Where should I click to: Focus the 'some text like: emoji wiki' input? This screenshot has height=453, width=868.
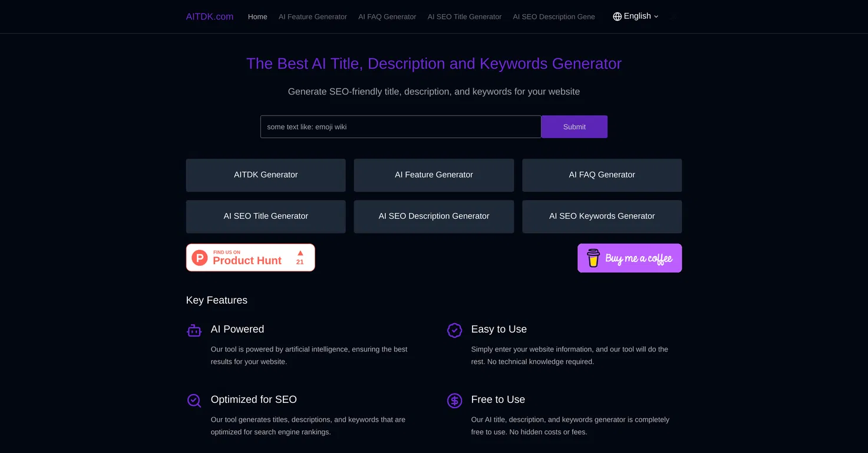coord(400,127)
